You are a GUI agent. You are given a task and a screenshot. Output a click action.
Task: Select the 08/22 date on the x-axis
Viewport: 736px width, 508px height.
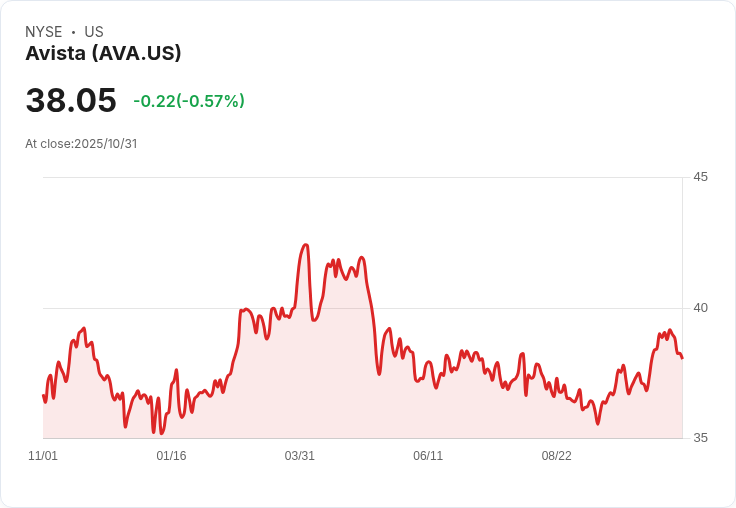point(556,456)
